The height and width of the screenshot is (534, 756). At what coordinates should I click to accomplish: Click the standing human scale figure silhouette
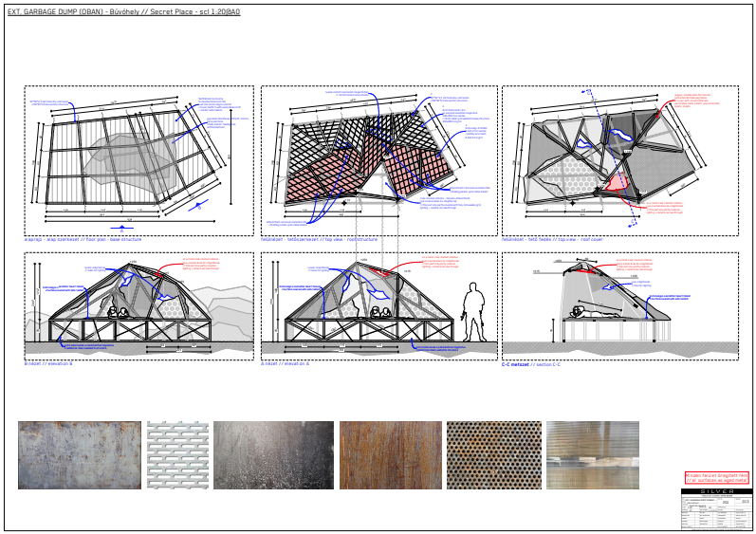pos(473,312)
